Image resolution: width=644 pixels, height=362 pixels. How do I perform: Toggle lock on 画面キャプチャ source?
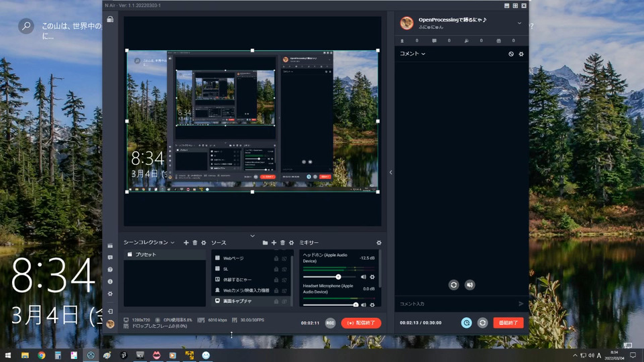(276, 301)
